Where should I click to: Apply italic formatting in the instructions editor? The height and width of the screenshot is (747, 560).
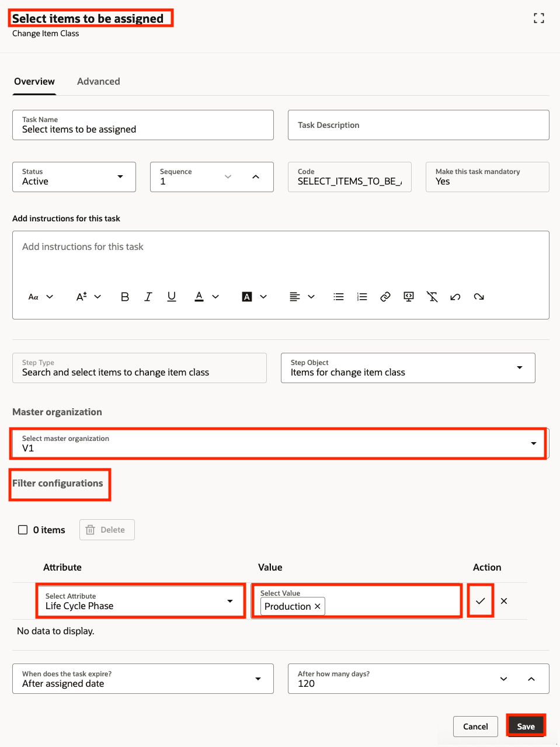tap(148, 296)
